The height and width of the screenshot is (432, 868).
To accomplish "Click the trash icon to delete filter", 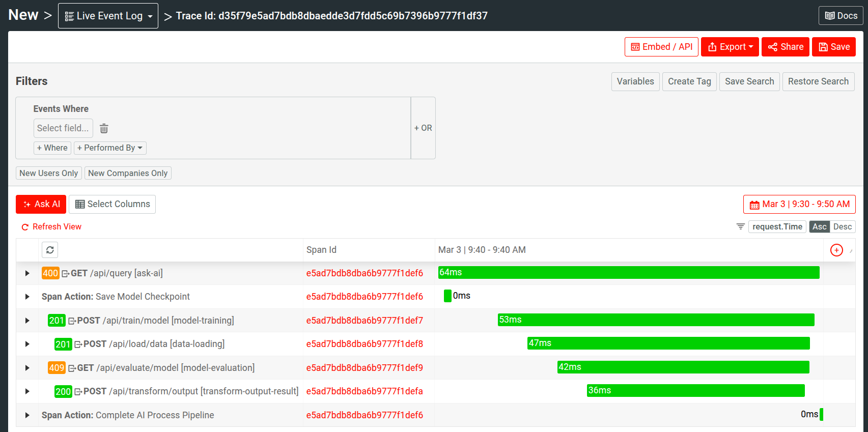I will (104, 128).
